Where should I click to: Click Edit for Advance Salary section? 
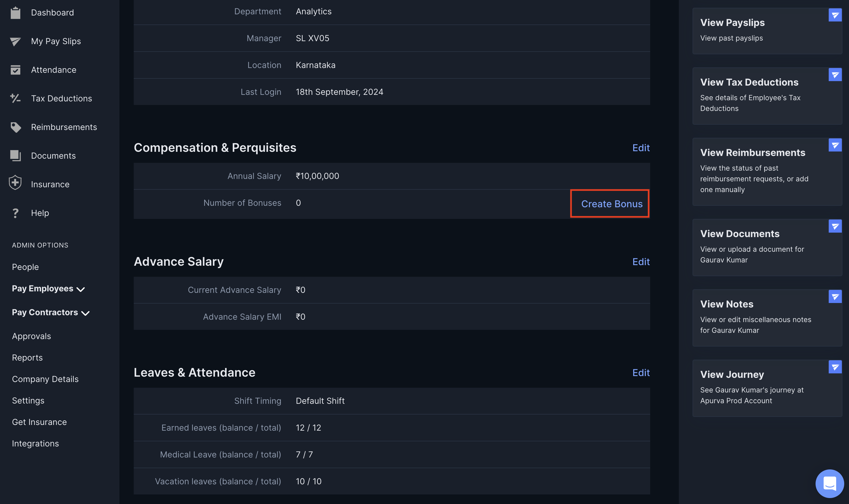pos(641,261)
